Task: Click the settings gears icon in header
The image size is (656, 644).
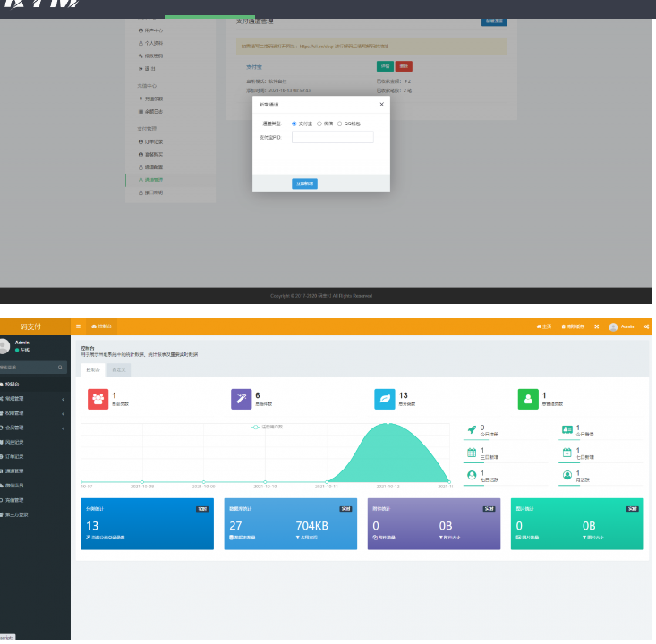Action: tap(646, 327)
